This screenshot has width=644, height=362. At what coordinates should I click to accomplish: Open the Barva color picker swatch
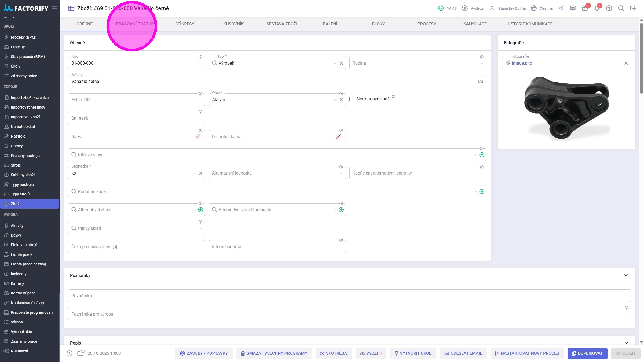(198, 136)
